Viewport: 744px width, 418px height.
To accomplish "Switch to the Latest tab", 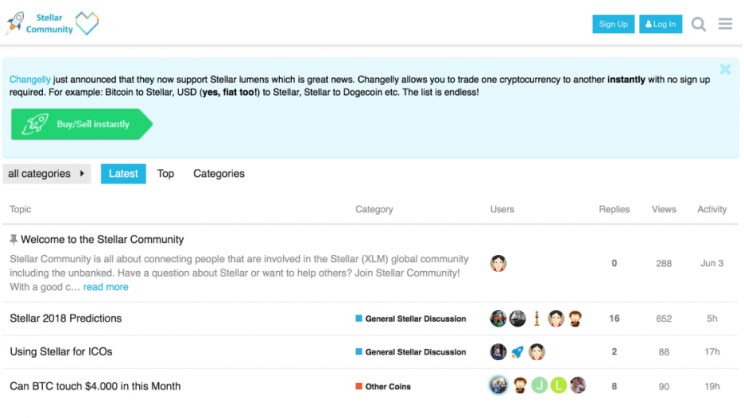I will tap(123, 174).
